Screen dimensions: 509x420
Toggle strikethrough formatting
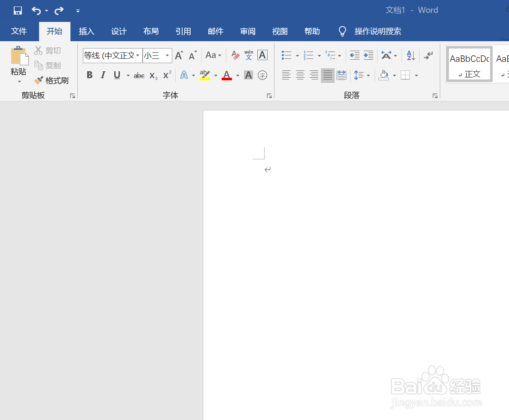pyautogui.click(x=139, y=76)
